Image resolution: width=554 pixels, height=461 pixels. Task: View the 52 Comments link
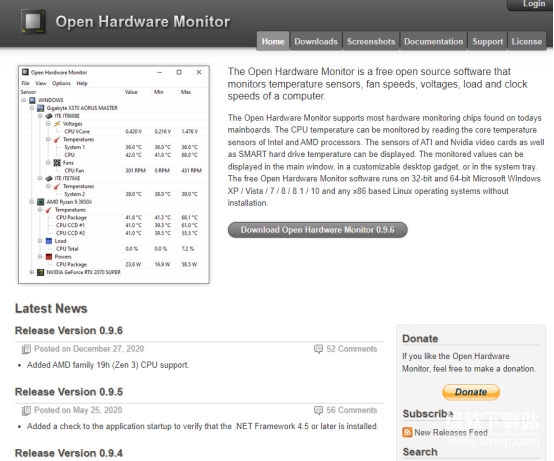tap(352, 349)
